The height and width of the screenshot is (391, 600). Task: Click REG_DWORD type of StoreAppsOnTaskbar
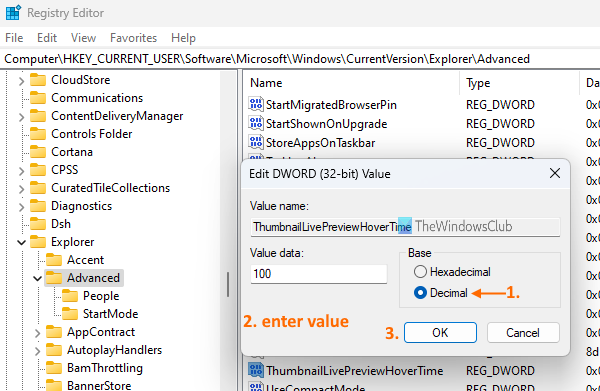[500, 143]
